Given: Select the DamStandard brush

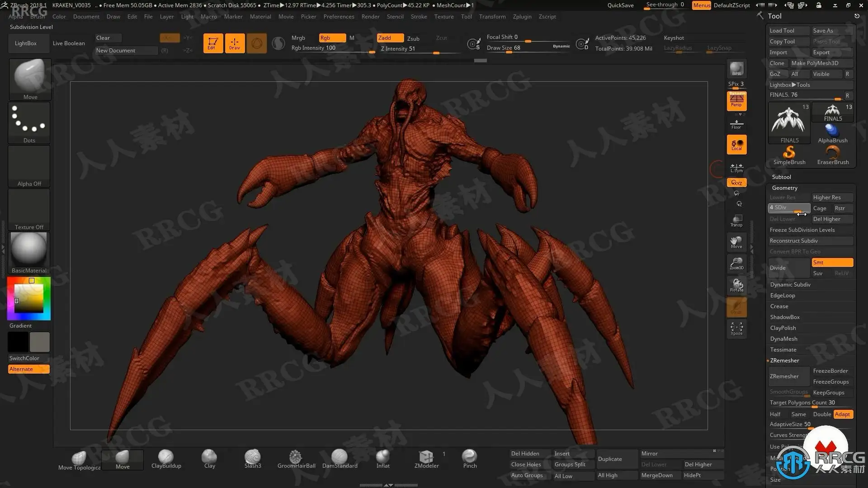Looking at the screenshot, I should (x=340, y=460).
